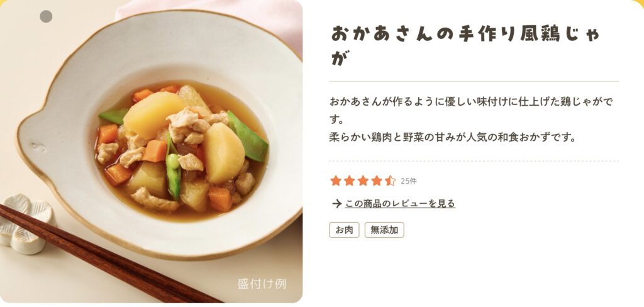Open the 25件 review count
The width and height of the screenshot is (644, 307).
[x=408, y=181]
